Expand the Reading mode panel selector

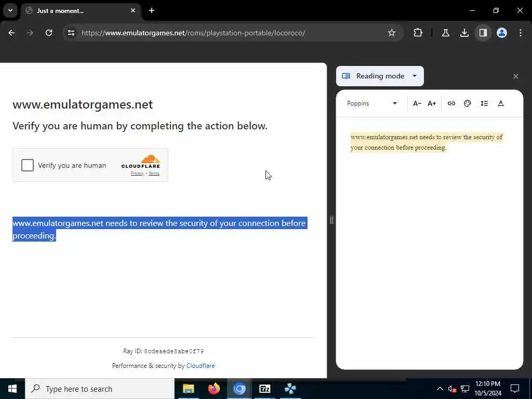pyautogui.click(x=380, y=76)
